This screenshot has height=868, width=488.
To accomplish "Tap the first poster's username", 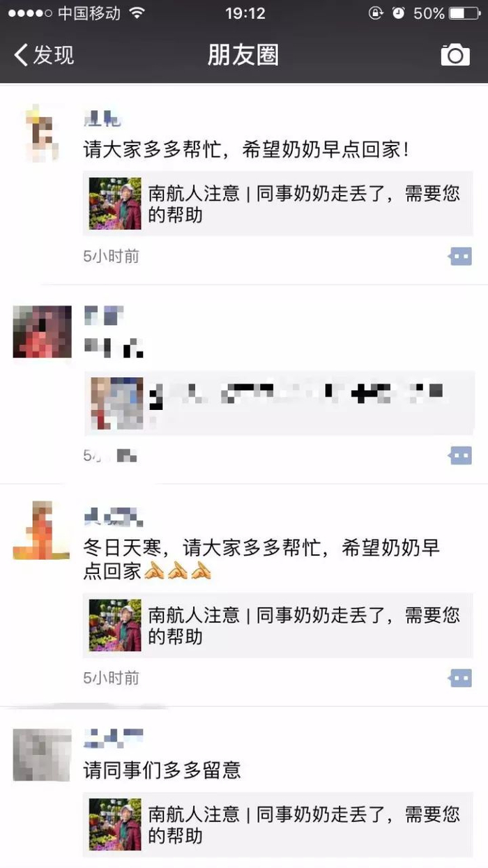I will (102, 119).
